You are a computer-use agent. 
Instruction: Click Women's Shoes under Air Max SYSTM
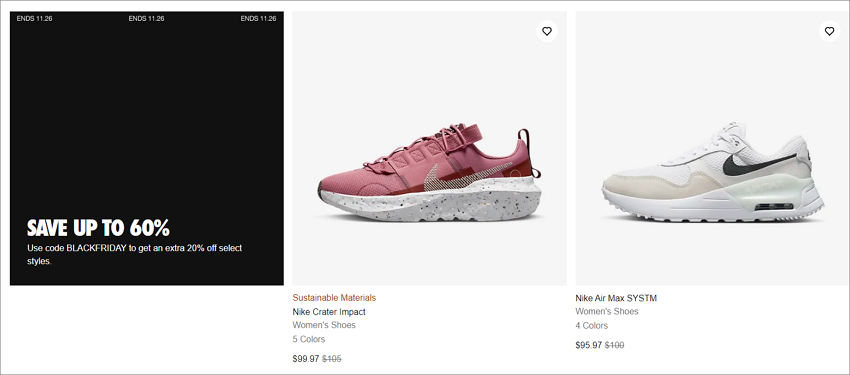click(607, 312)
